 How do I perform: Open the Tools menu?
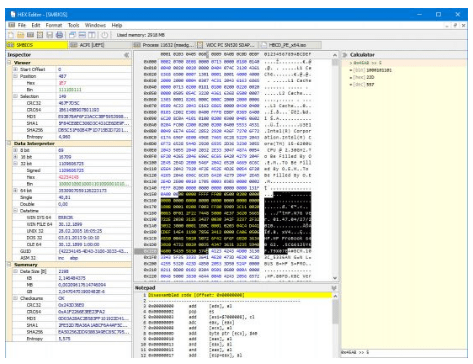click(x=73, y=25)
